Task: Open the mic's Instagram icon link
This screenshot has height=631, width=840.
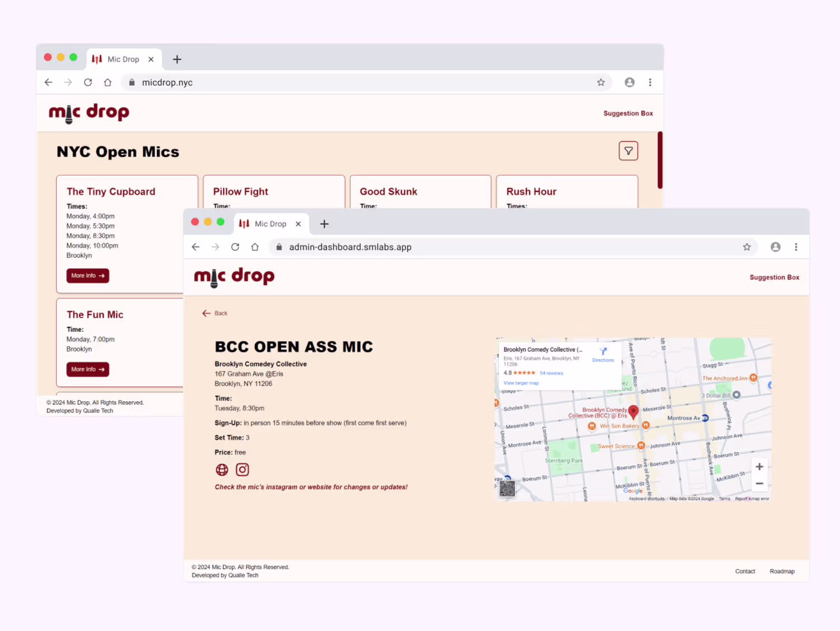Action: (242, 470)
